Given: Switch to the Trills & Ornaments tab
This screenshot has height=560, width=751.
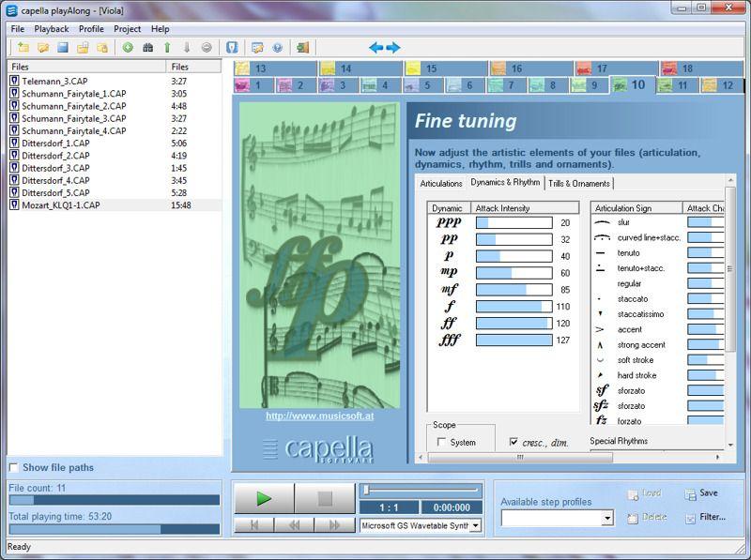Looking at the screenshot, I should (578, 184).
